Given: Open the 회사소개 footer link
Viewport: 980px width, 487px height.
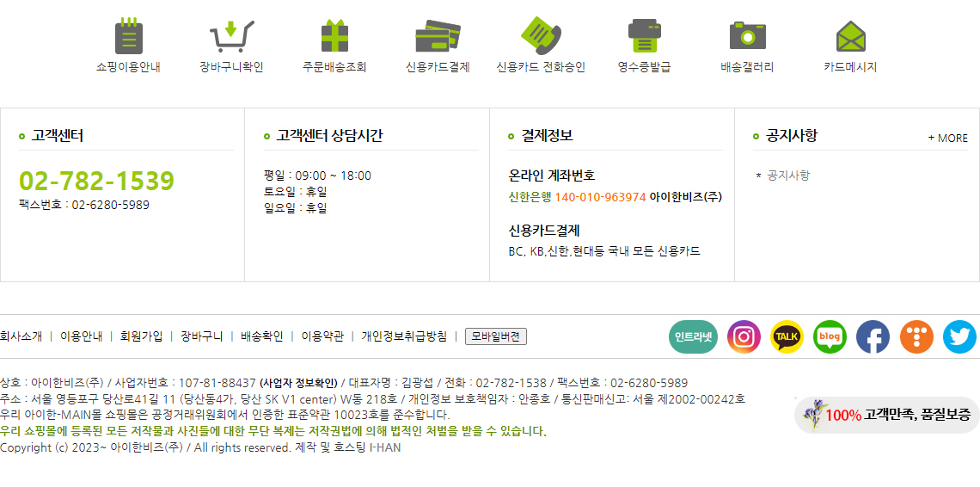Looking at the screenshot, I should pyautogui.click(x=21, y=336).
